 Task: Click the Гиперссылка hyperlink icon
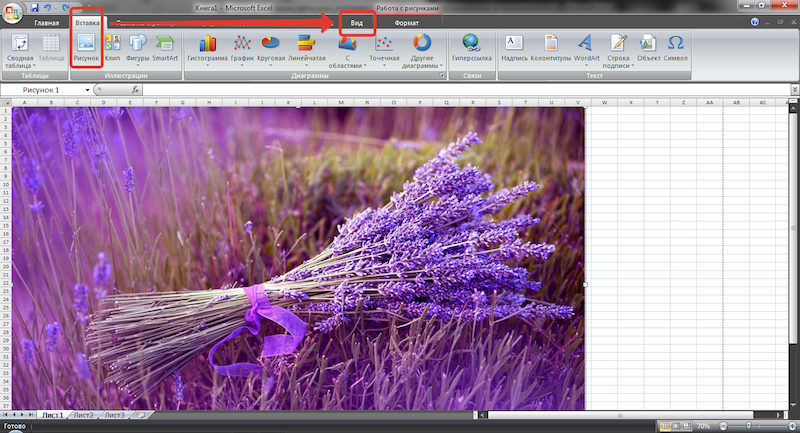click(x=470, y=47)
